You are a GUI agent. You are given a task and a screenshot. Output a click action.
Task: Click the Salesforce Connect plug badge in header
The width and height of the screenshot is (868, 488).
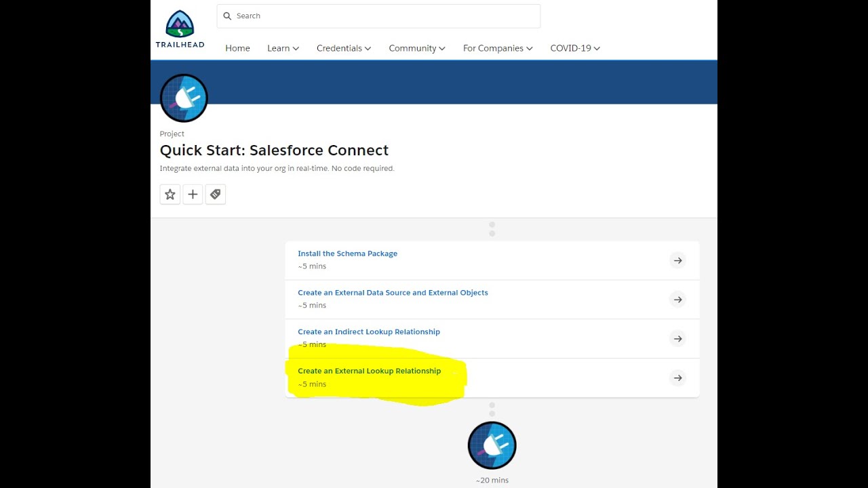[x=184, y=98]
